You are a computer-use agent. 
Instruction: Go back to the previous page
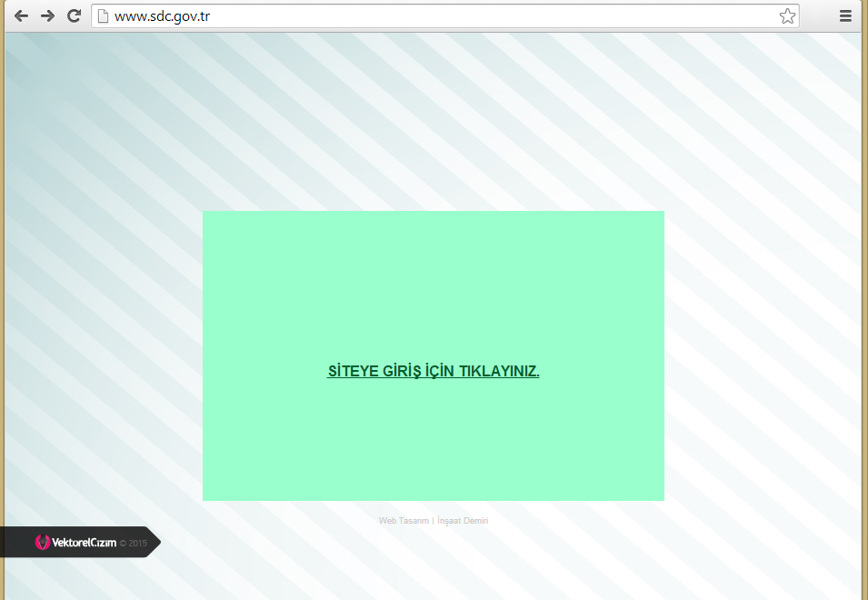21,15
